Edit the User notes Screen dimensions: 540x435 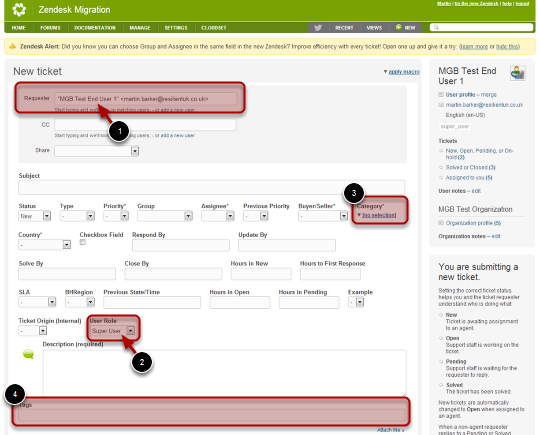(x=476, y=191)
